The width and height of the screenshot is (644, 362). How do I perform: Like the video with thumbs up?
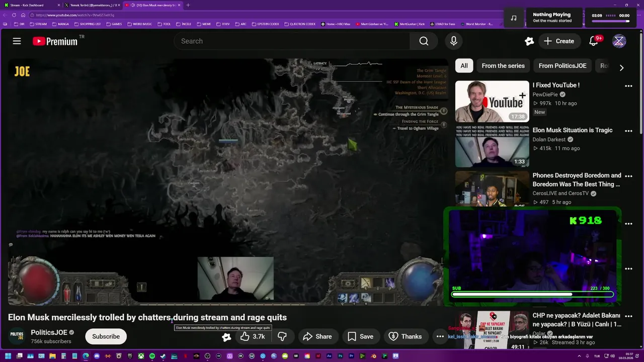[x=253, y=336]
